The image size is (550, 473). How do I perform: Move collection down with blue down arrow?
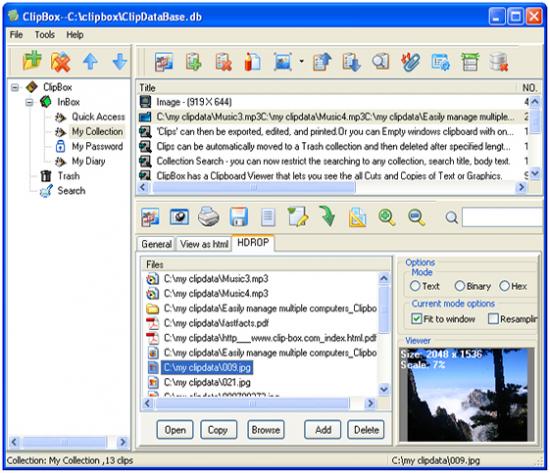click(x=120, y=61)
